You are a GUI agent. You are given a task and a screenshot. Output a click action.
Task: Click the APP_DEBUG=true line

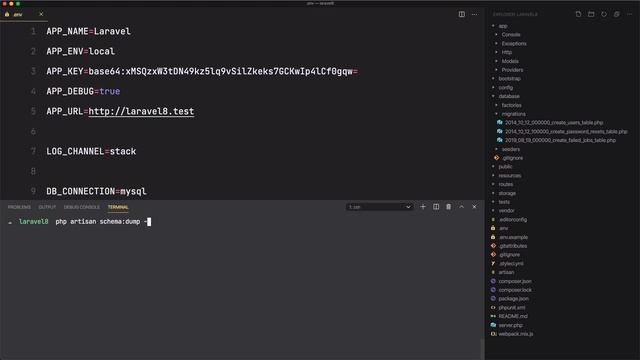(x=83, y=91)
